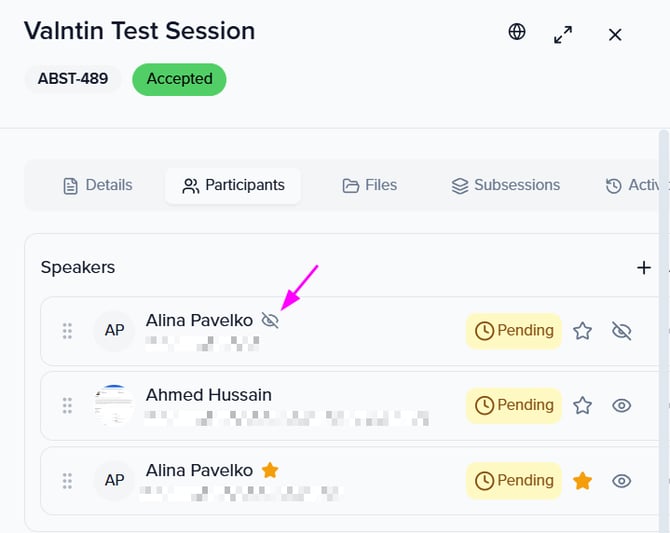
Task: Go to the Subsessions tab
Action: (x=505, y=185)
